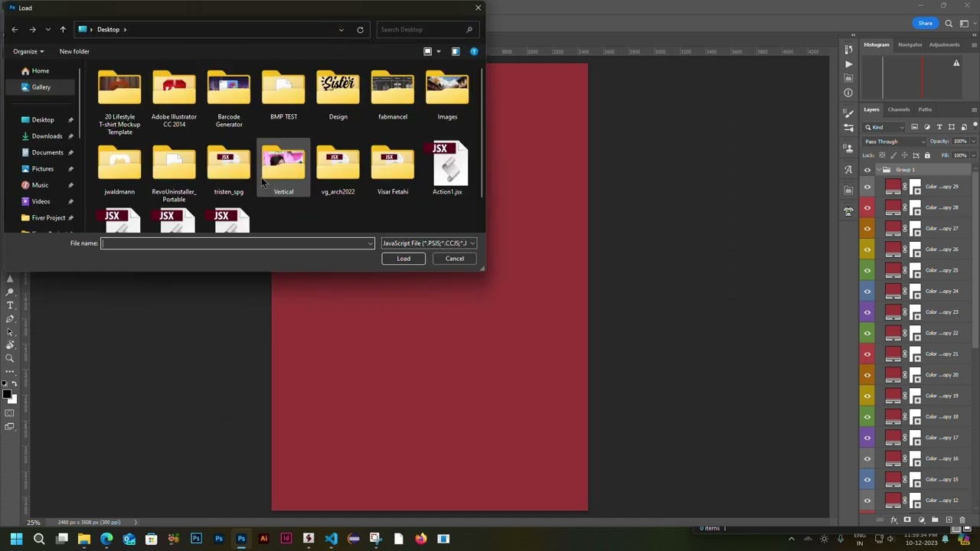Open Edit Toolbar three-dots button
The width and height of the screenshot is (980, 551).
click(10, 371)
